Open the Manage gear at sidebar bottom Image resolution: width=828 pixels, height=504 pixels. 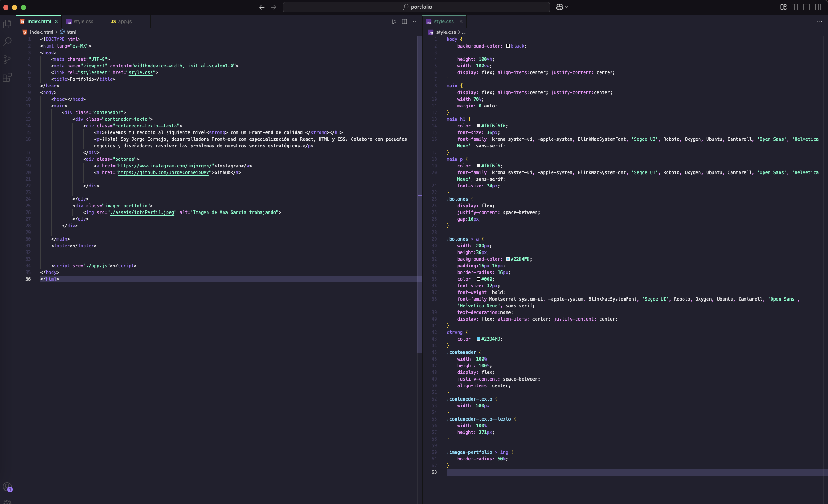click(x=7, y=502)
